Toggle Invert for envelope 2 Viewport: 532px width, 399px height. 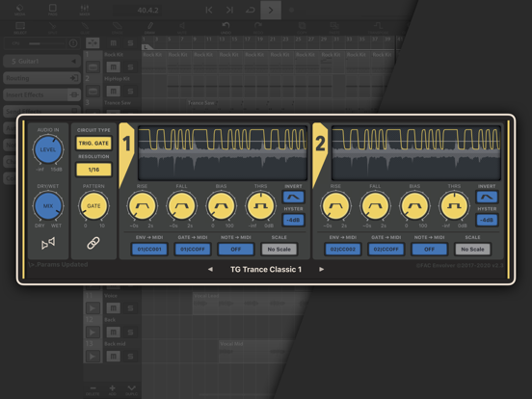(487, 197)
